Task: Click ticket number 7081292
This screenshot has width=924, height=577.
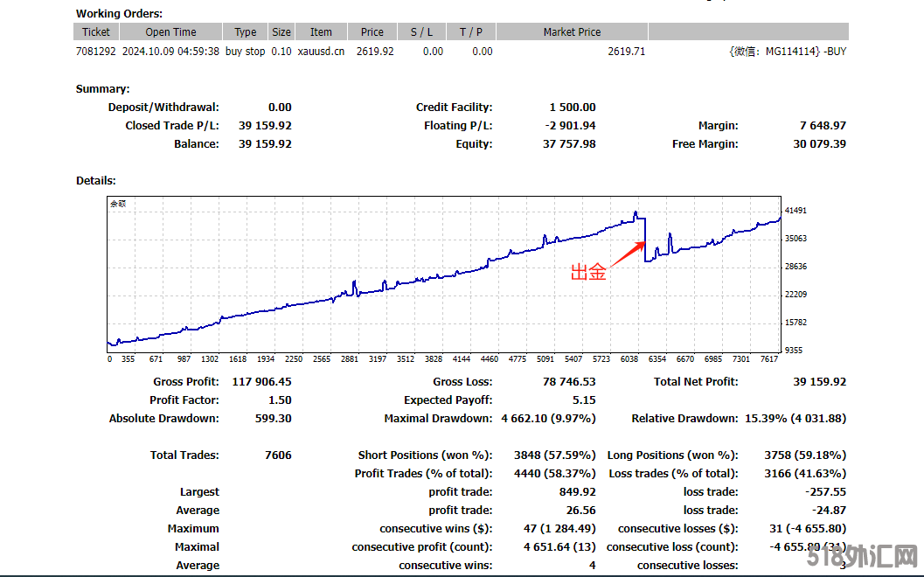Action: 96,52
